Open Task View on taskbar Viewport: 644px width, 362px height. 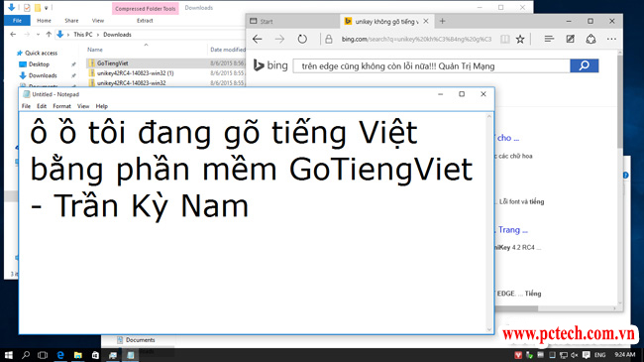point(43,355)
